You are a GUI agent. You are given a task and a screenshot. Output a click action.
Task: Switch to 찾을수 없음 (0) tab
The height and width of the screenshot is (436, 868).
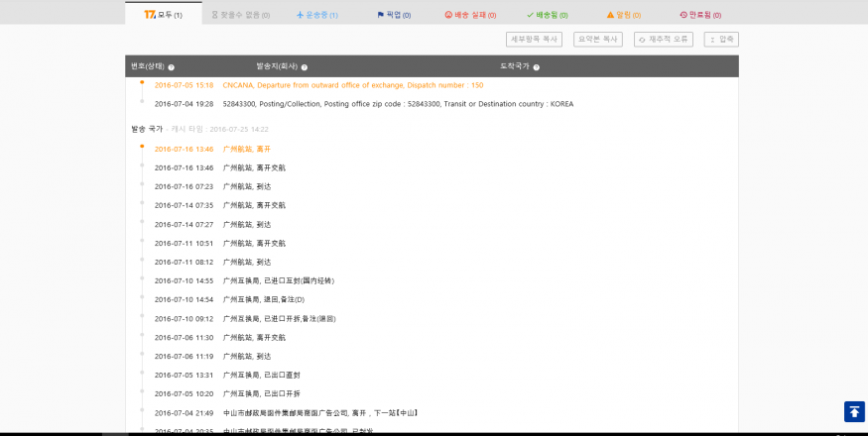pos(238,15)
